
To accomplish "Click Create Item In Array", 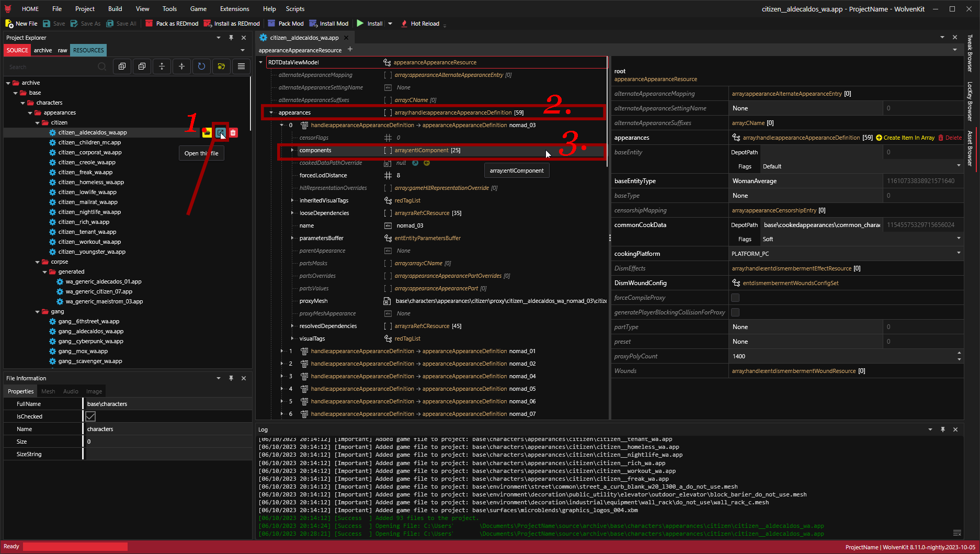I will coord(905,138).
